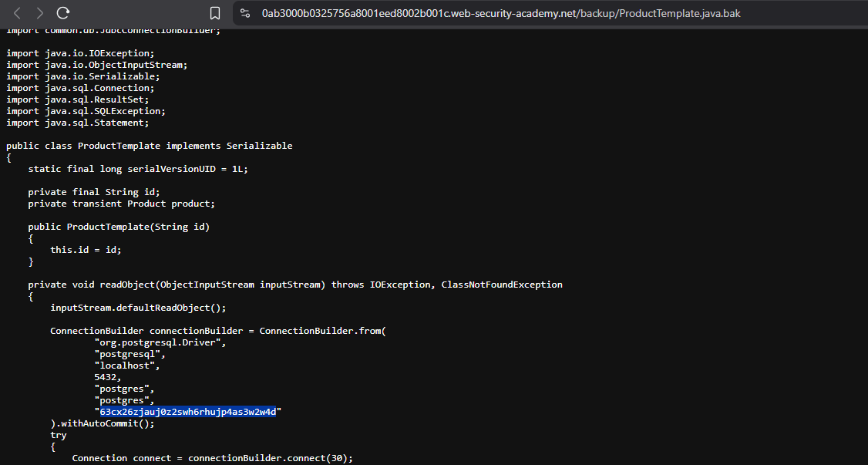Click the port number 5432

[x=108, y=377]
